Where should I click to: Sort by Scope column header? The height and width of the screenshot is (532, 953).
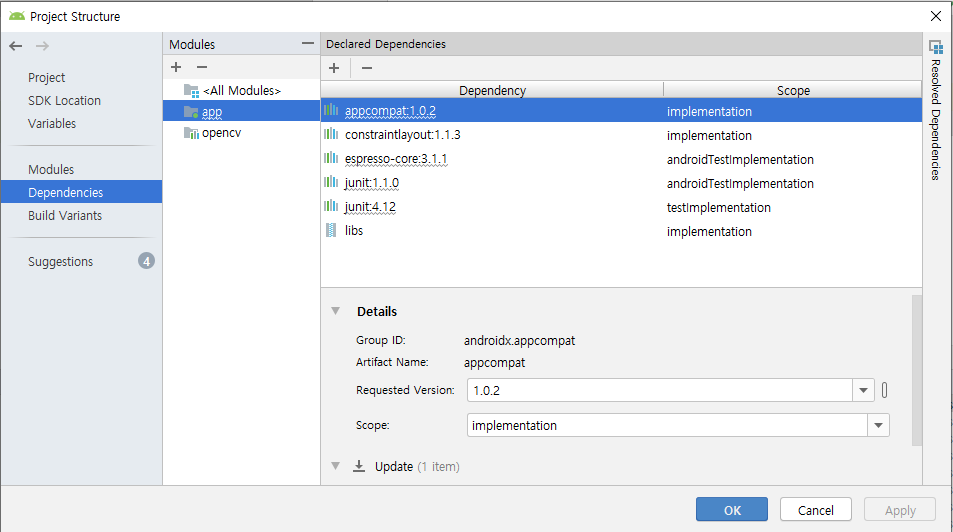click(x=792, y=90)
